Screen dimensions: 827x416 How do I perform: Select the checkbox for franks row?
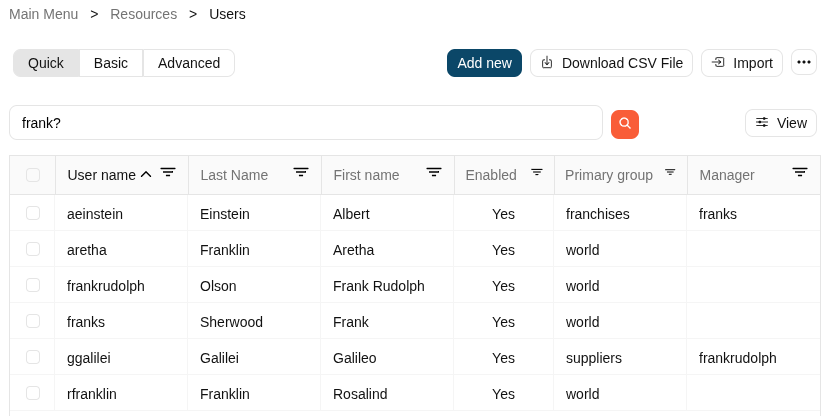[x=33, y=321]
